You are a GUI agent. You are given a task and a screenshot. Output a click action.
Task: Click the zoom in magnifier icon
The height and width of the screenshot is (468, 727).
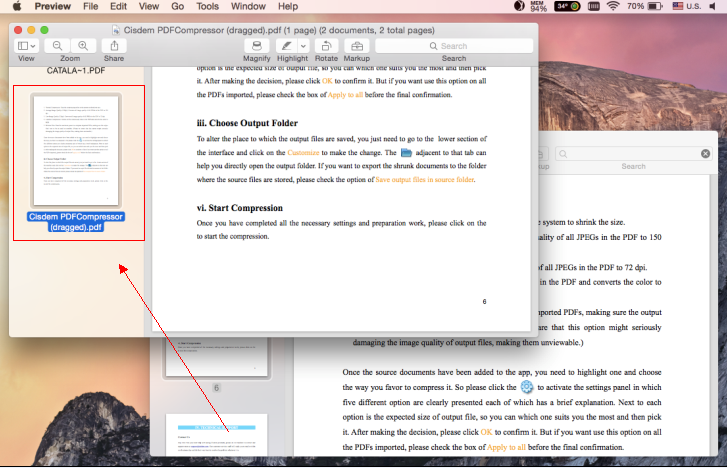click(x=83, y=46)
